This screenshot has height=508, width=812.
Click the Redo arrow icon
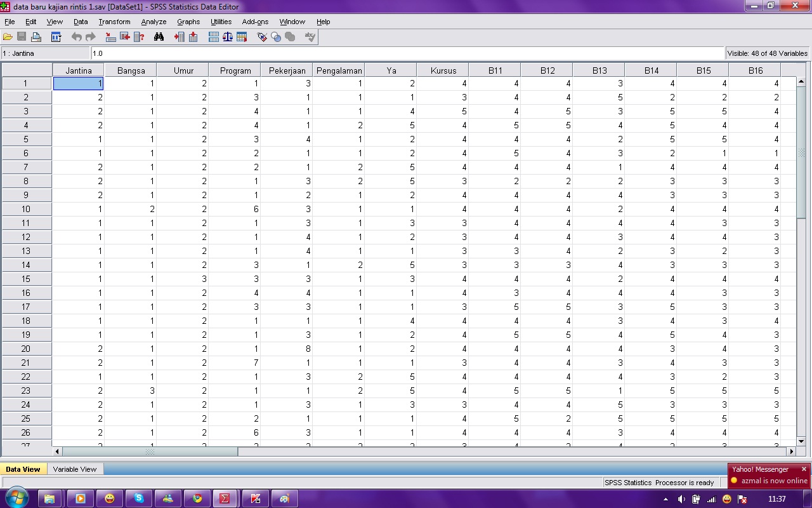point(90,37)
